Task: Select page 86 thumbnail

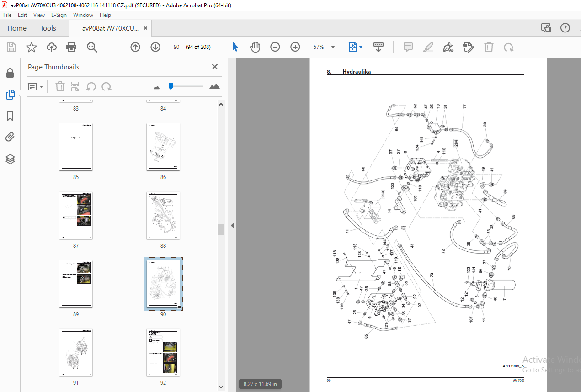Action: pos(163,147)
